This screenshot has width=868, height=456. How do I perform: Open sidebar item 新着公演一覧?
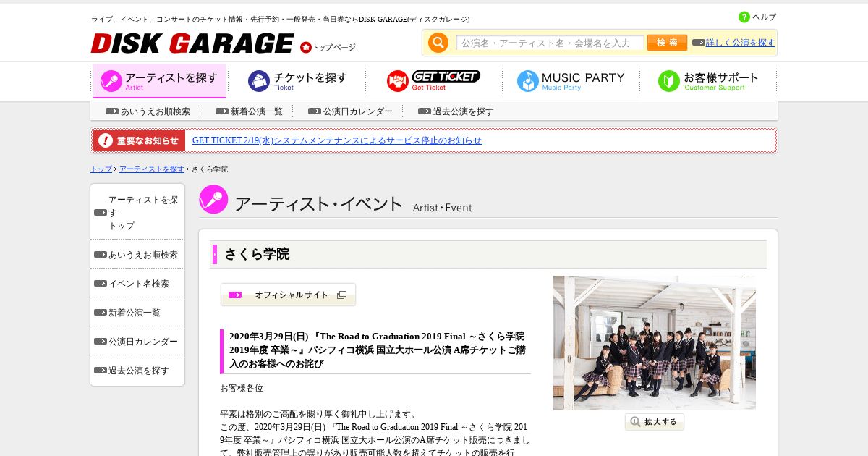137,312
